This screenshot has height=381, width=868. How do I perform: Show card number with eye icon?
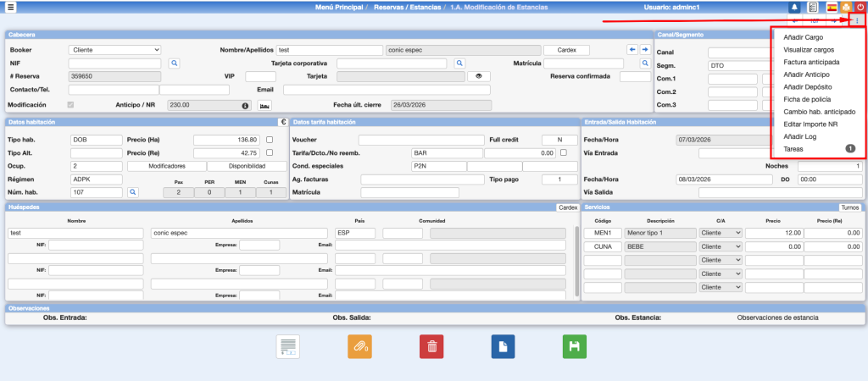(478, 76)
